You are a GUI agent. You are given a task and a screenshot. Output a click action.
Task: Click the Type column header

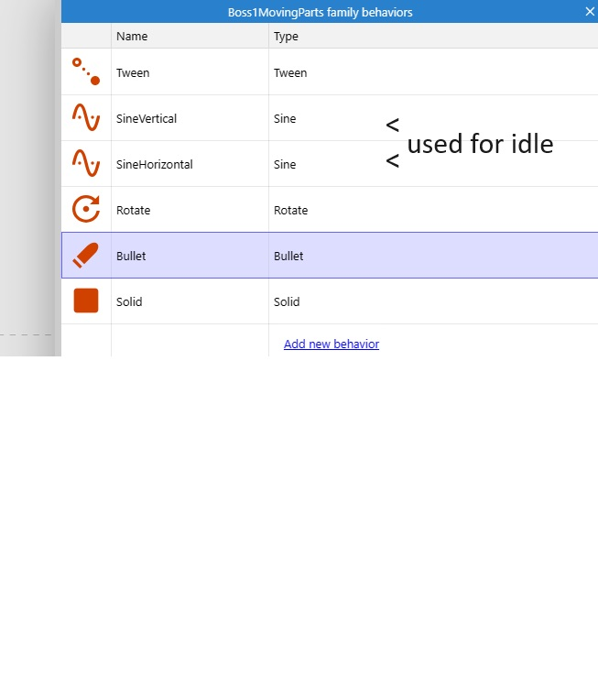click(x=286, y=37)
